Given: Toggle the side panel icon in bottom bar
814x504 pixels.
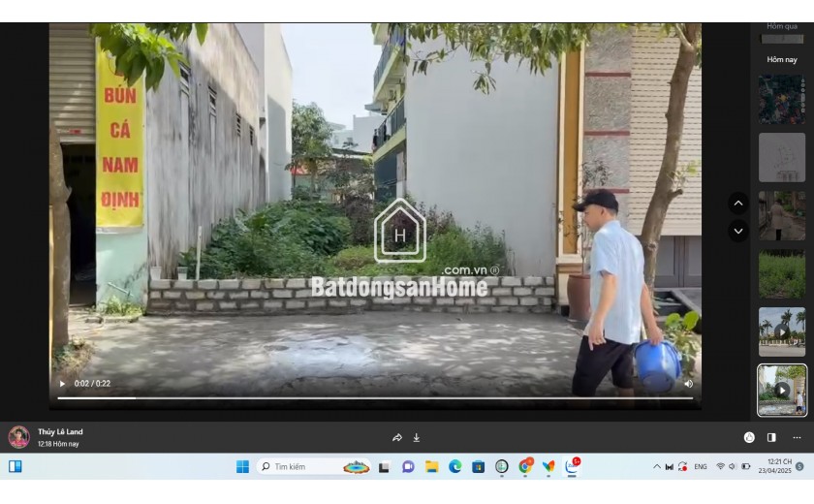Looking at the screenshot, I should pos(771,437).
